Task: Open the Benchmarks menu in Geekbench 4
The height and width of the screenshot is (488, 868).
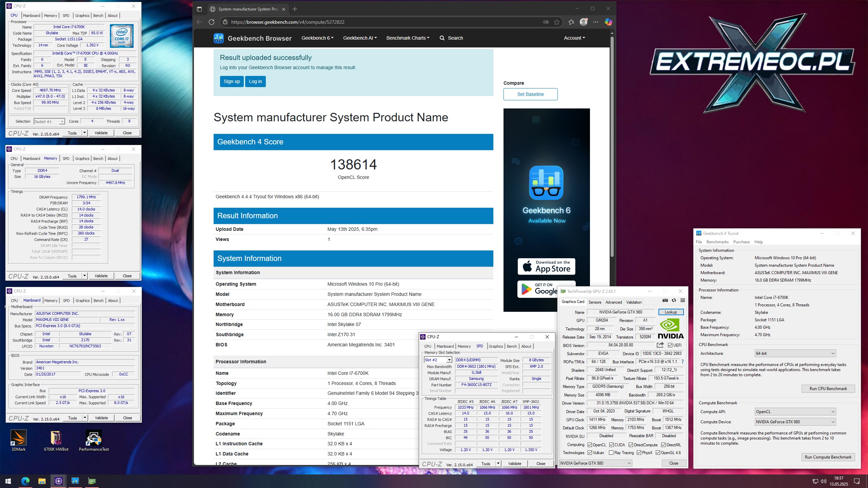Action: 717,242
